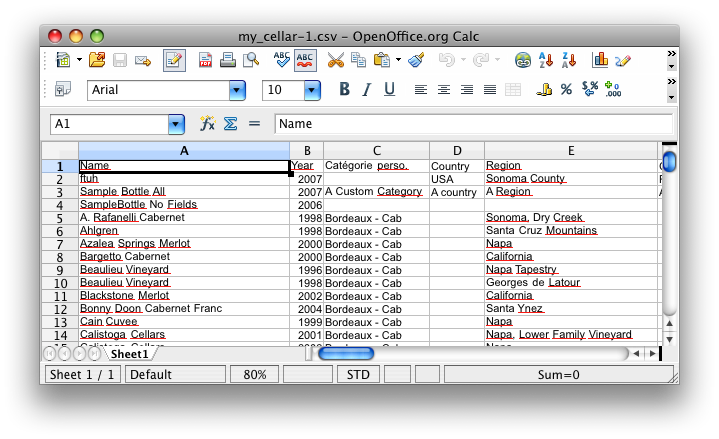Image resolution: width=719 pixels, height=439 pixels.
Task: Click the vertical scrollbar thumb
Action: [669, 162]
